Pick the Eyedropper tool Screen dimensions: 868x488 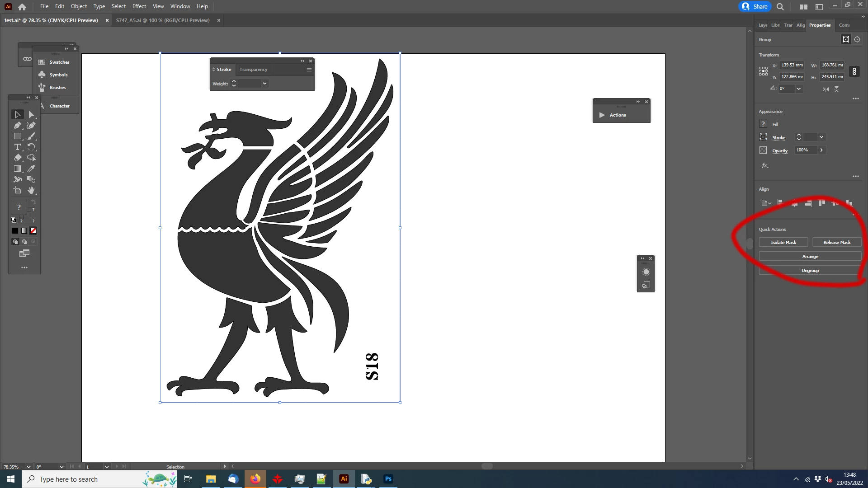(31, 169)
